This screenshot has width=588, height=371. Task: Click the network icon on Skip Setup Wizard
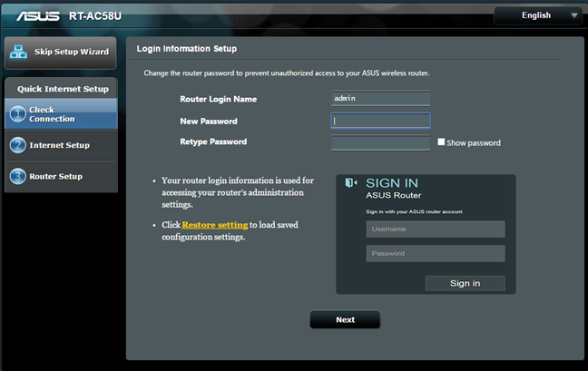pos(18,52)
